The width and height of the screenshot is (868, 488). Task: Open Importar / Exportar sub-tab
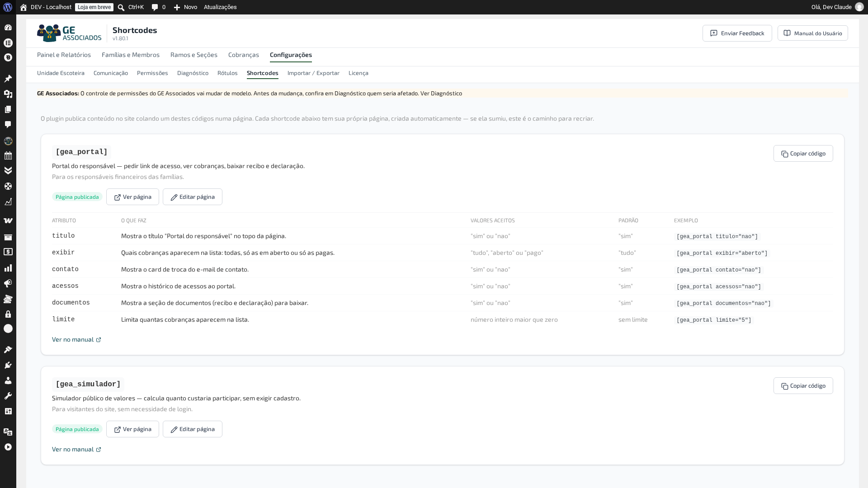313,73
